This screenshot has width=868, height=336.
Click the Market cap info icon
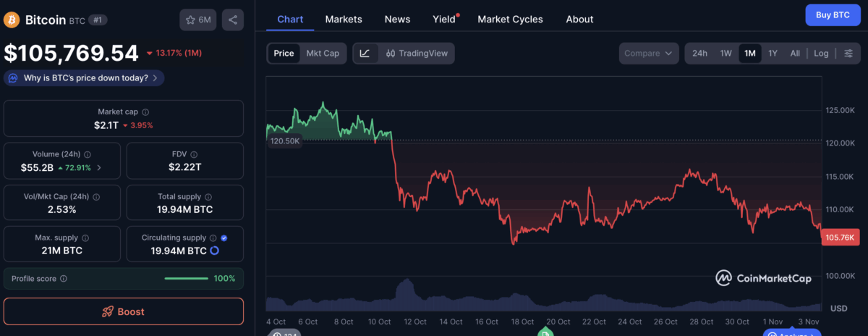click(146, 112)
